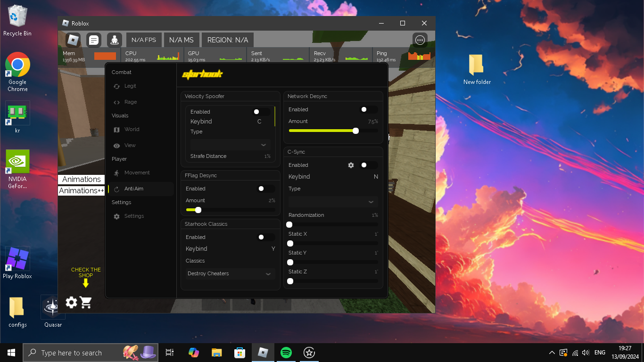Click the Legit sidebar icon
The image size is (644, 362).
117,86
